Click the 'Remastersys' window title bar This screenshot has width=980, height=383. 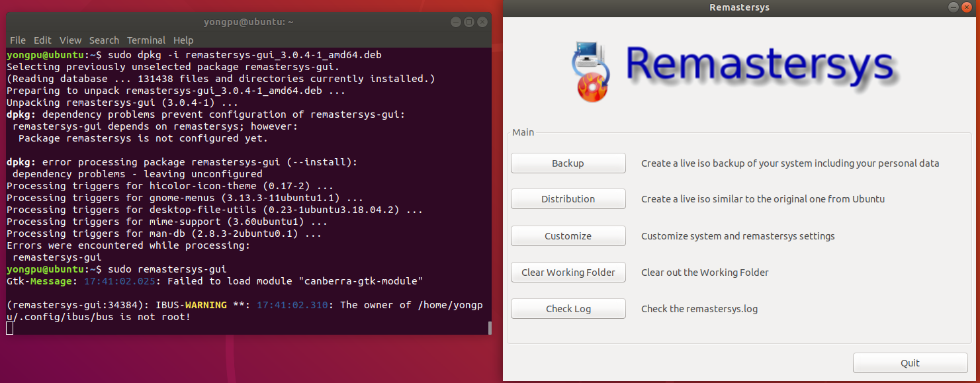click(x=739, y=8)
